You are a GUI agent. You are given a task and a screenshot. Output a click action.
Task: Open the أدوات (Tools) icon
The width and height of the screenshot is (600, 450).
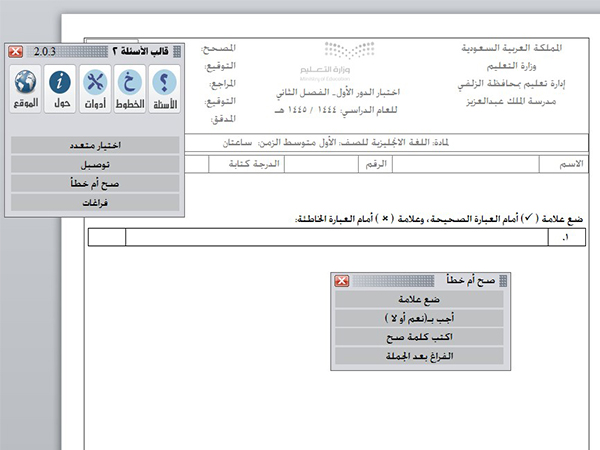96,89
